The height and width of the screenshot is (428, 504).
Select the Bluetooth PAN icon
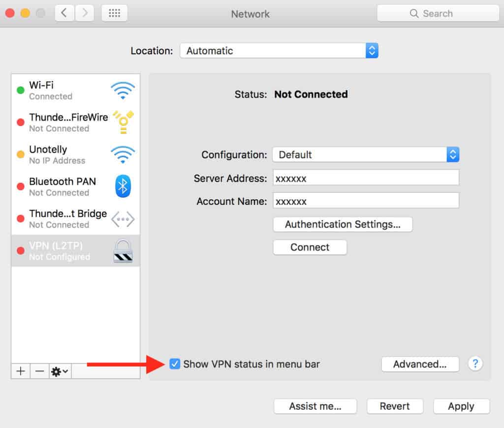tap(123, 186)
